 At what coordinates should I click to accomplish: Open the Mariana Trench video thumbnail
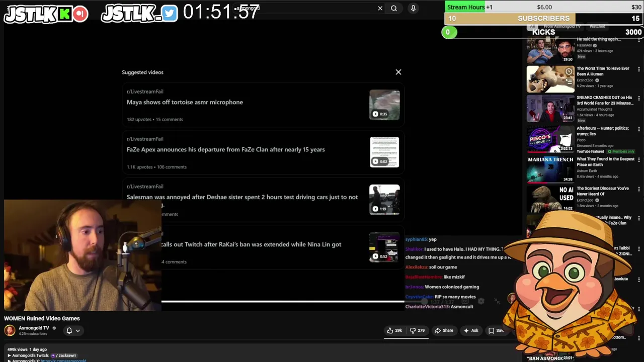tap(550, 169)
